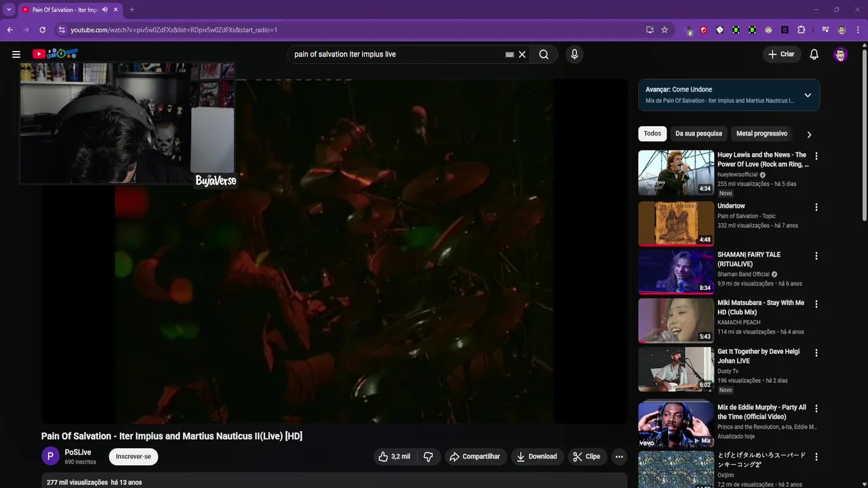Open options menu for Huey Lewis video

816,156
